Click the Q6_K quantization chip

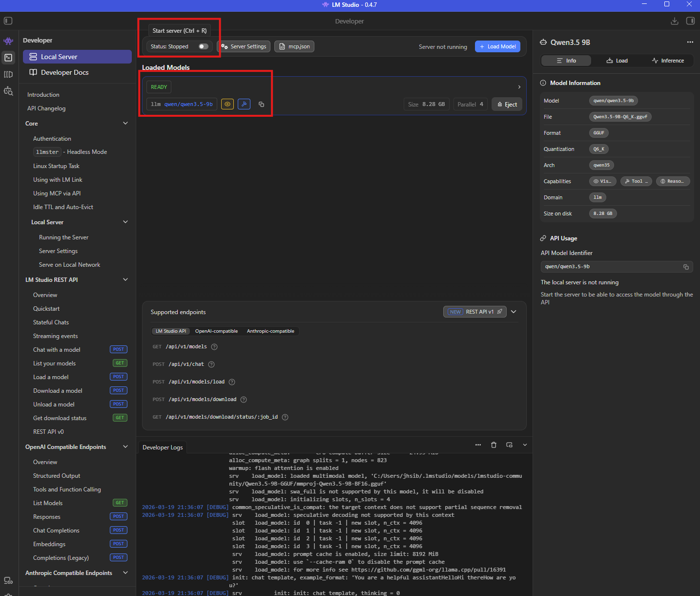[599, 149]
